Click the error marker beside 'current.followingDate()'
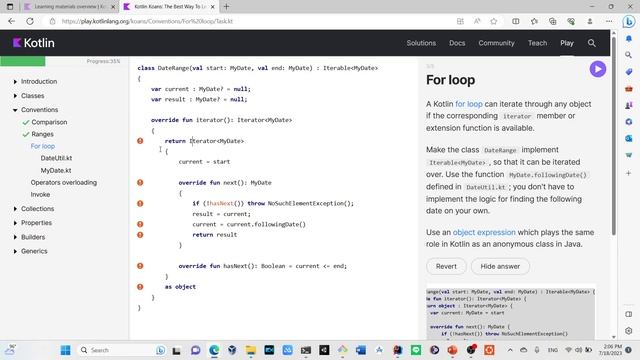 (140, 224)
